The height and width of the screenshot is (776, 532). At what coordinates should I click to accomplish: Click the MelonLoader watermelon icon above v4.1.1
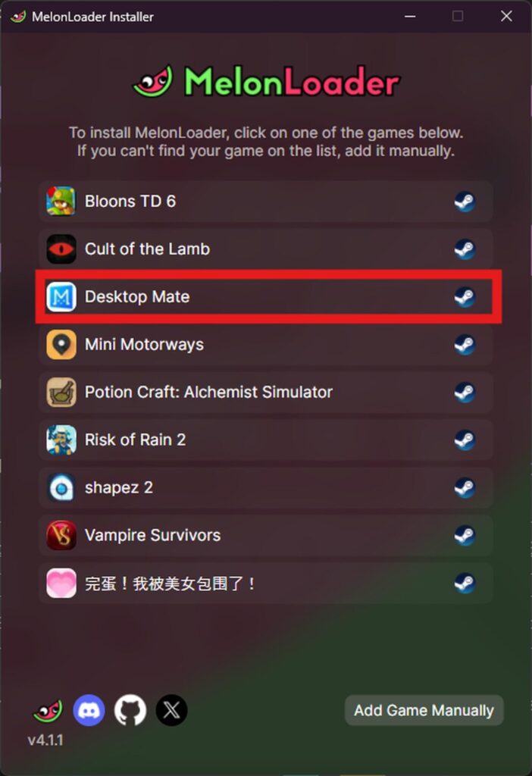tap(48, 711)
